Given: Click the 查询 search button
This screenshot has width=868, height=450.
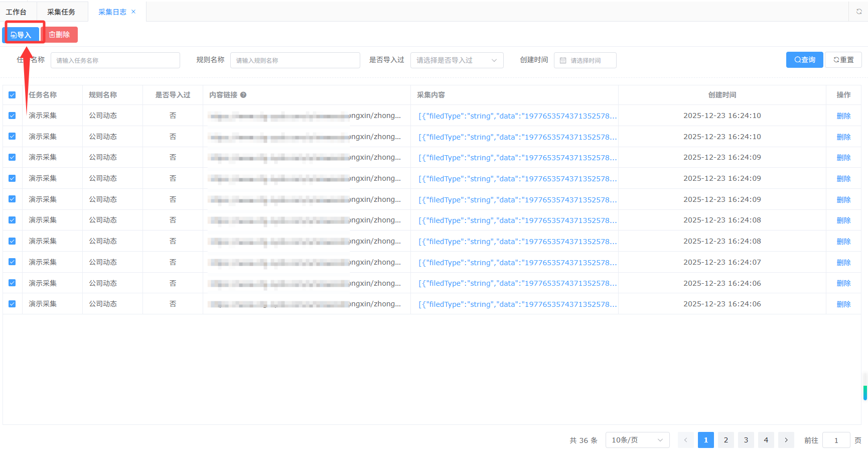Looking at the screenshot, I should (x=805, y=60).
